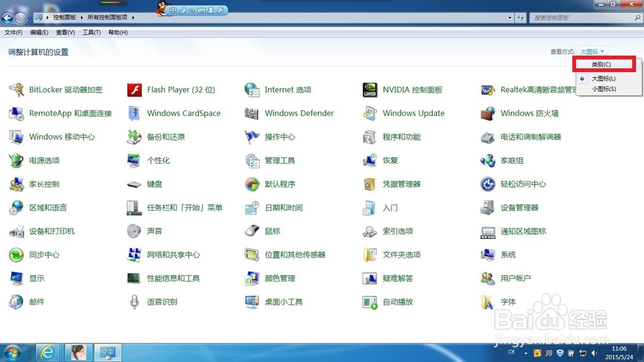The height and width of the screenshot is (362, 644).
Task: Open the 设备管理器 icon
Action: tap(488, 207)
